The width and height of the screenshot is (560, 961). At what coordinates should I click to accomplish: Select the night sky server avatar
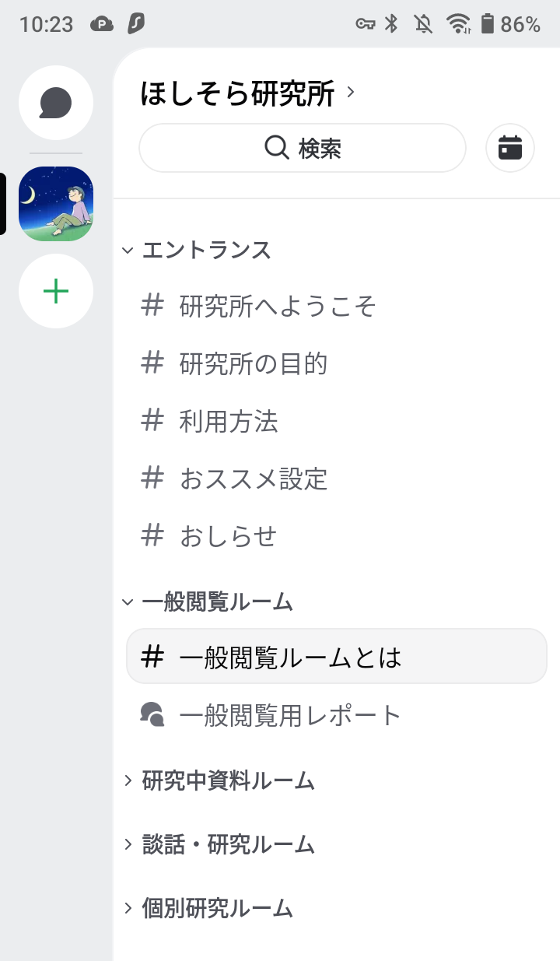tap(56, 204)
